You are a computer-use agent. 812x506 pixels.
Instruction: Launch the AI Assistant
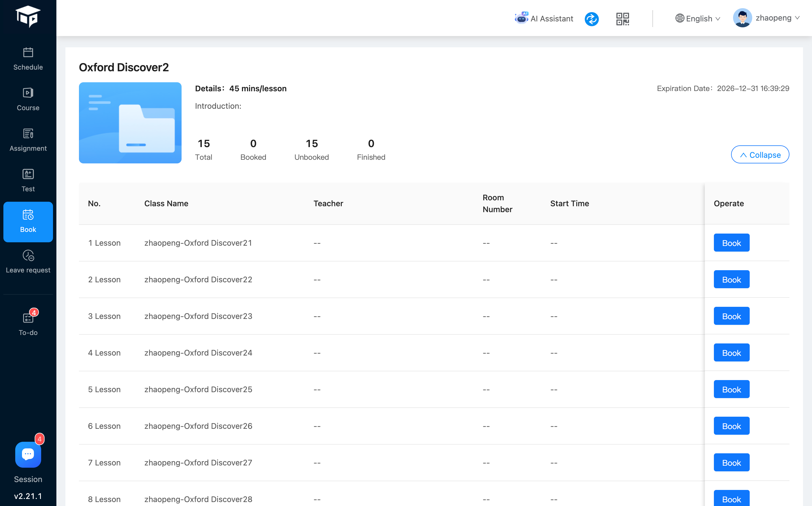coord(544,18)
